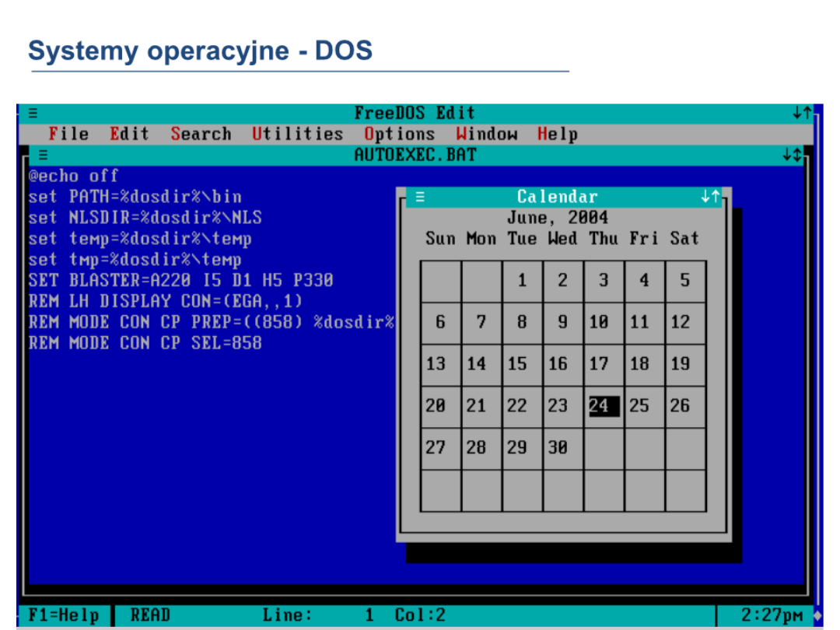The width and height of the screenshot is (840, 630).
Task: Click the 2:27pm clock in status bar
Action: (x=772, y=615)
